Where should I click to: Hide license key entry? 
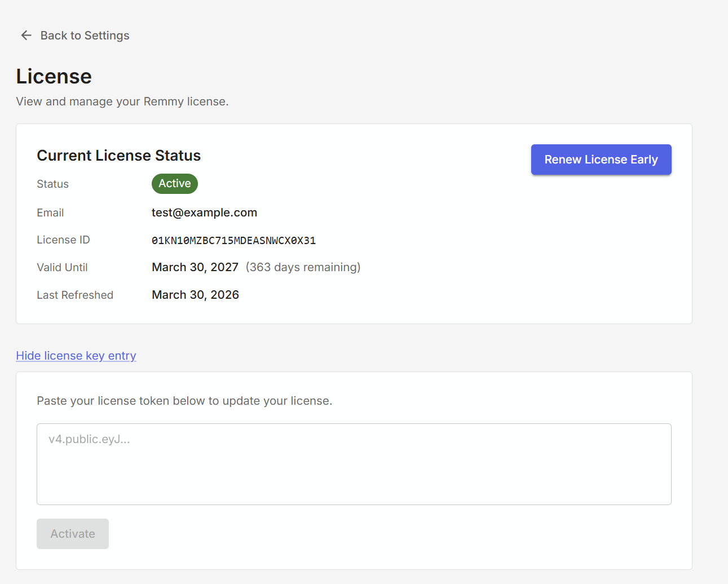click(76, 355)
